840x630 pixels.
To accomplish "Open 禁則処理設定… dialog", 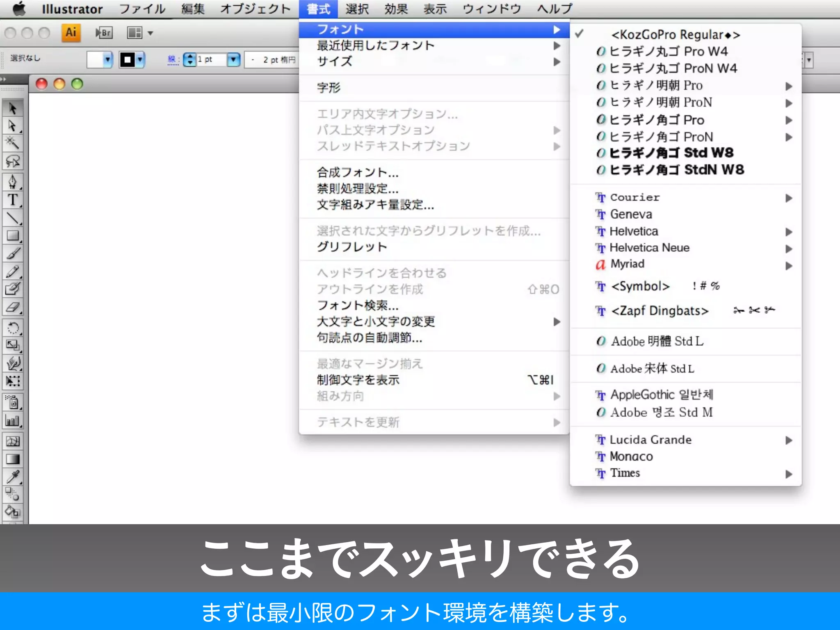I will click(x=434, y=189).
